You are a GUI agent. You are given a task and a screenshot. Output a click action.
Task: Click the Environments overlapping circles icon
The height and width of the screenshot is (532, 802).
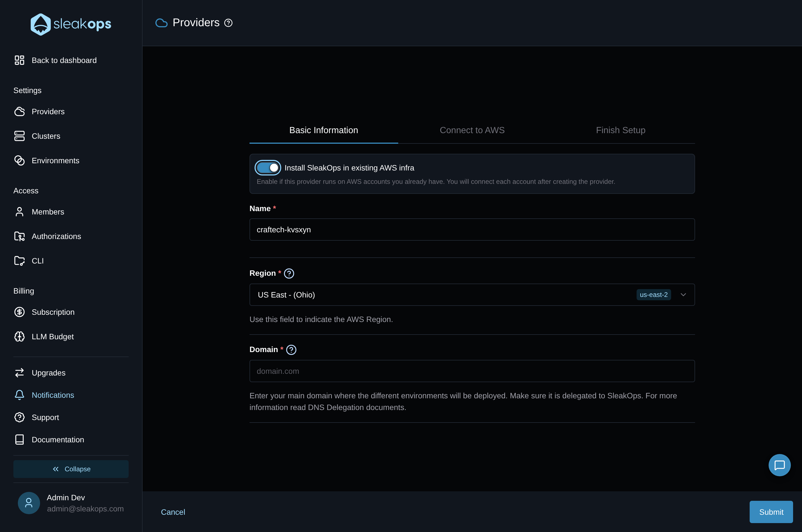tap(19, 160)
